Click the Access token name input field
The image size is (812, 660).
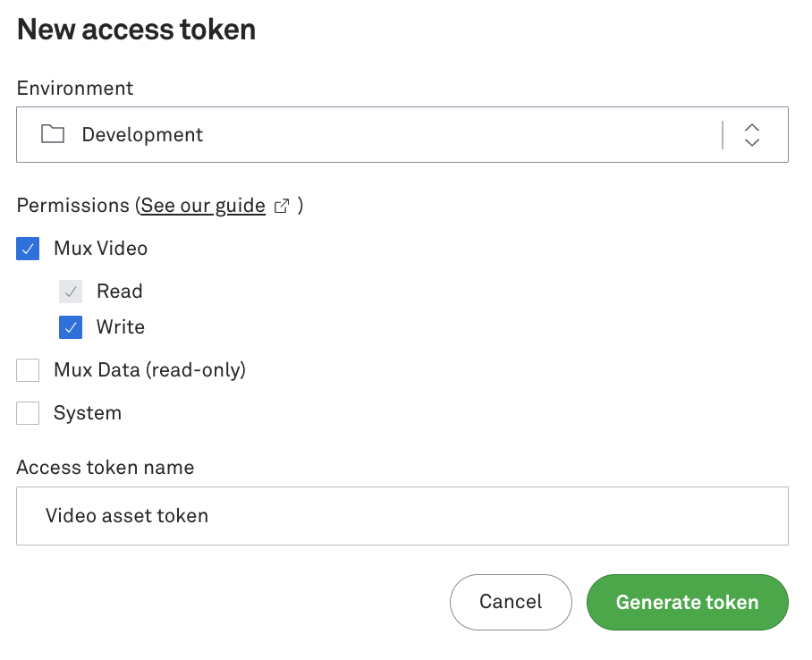(402, 515)
